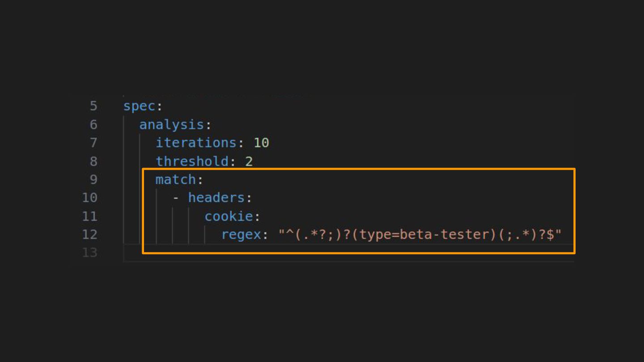
Task: Click line number 11 in the gutter
Action: (x=89, y=216)
